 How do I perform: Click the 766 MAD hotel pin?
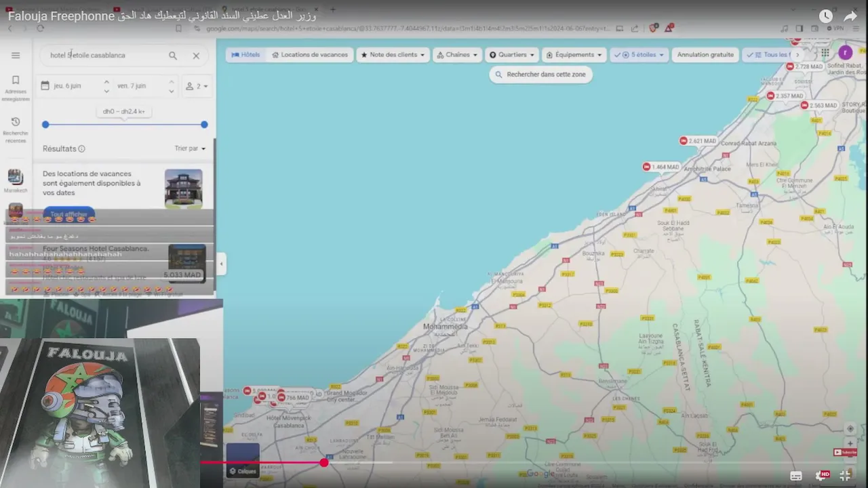(x=293, y=398)
